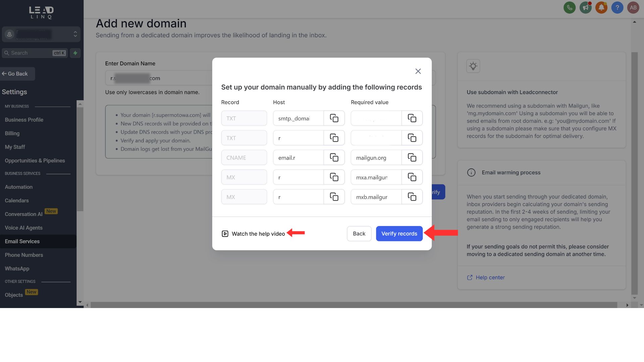Copy the email.r CNAME host value
Viewport: 644px width, 362px height.
(x=334, y=158)
